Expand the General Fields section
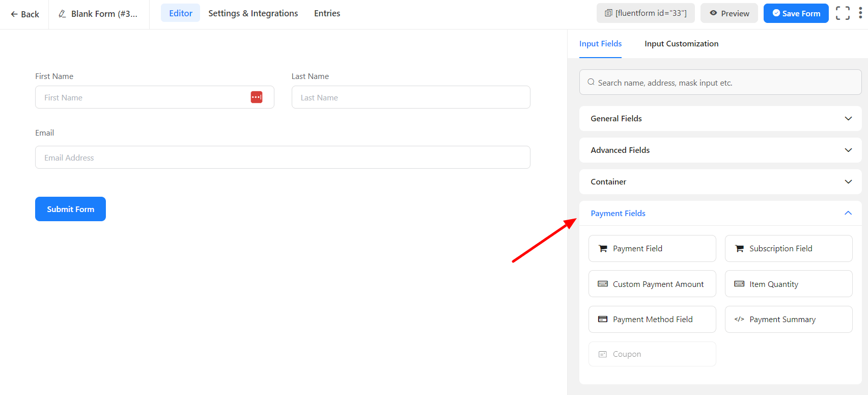 [x=720, y=119]
